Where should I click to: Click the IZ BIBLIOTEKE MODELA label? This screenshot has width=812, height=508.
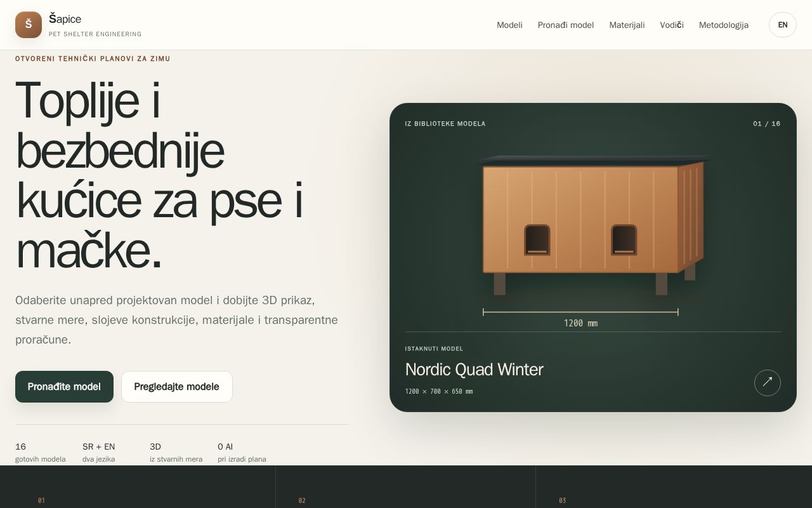(445, 124)
